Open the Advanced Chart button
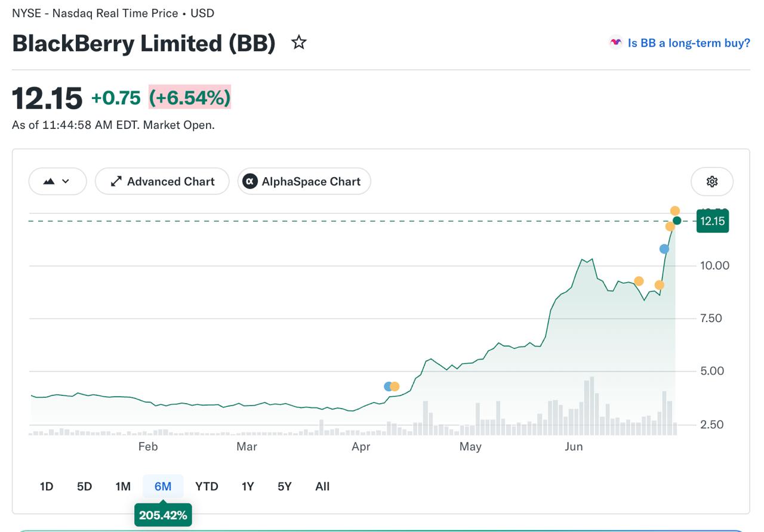Image resolution: width=764 pixels, height=532 pixels. tap(162, 181)
